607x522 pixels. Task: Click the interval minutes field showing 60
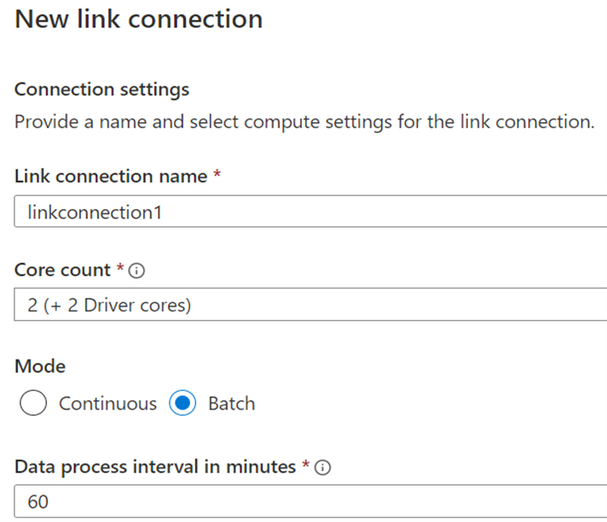tap(310, 501)
